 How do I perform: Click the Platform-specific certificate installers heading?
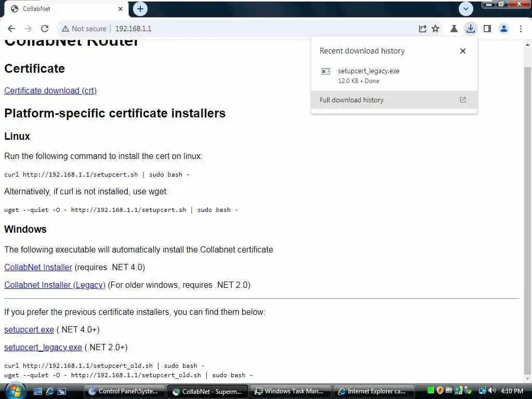[x=115, y=113]
